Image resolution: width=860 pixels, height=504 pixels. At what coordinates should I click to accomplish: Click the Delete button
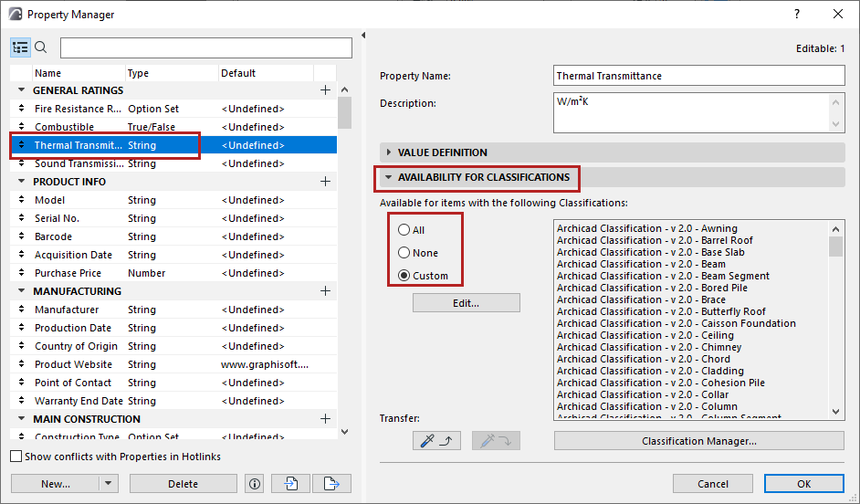184,484
